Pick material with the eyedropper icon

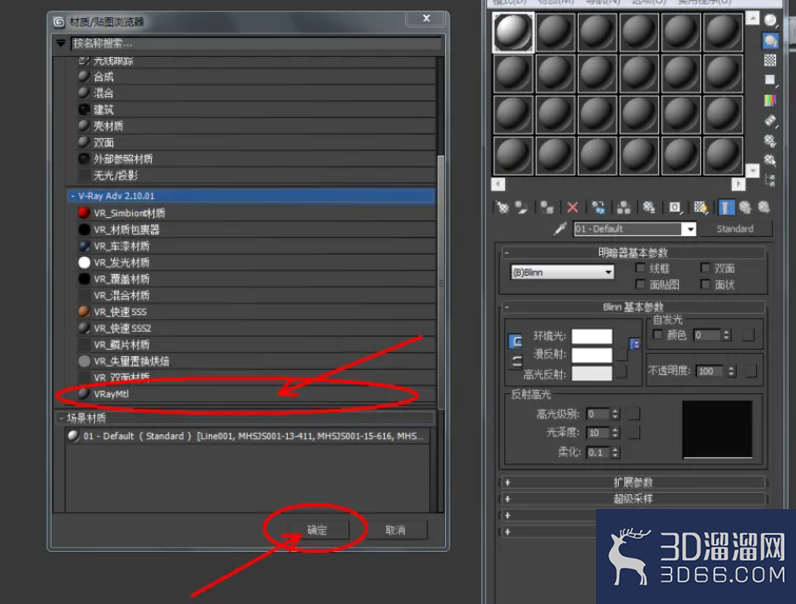tap(560, 229)
